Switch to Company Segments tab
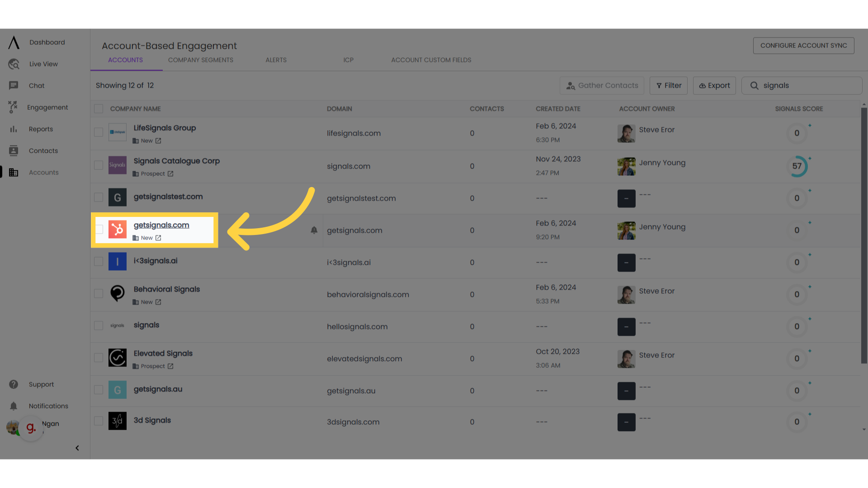This screenshot has width=868, height=488. [x=200, y=60]
